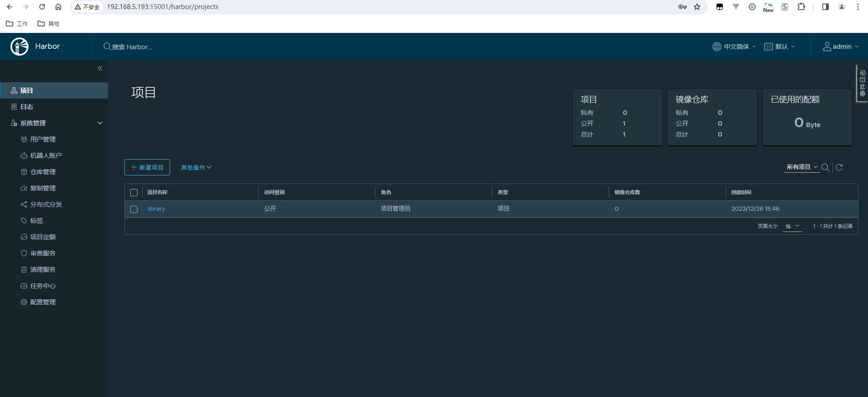Click 新建项目 button
Viewport: 868px width, 397px height.
(147, 167)
